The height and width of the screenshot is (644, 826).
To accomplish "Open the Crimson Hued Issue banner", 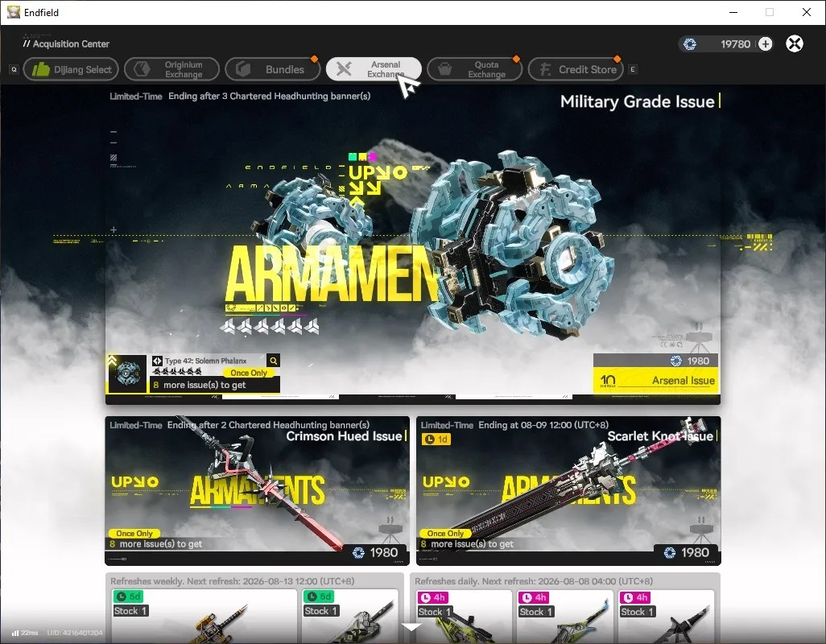I will click(257, 491).
